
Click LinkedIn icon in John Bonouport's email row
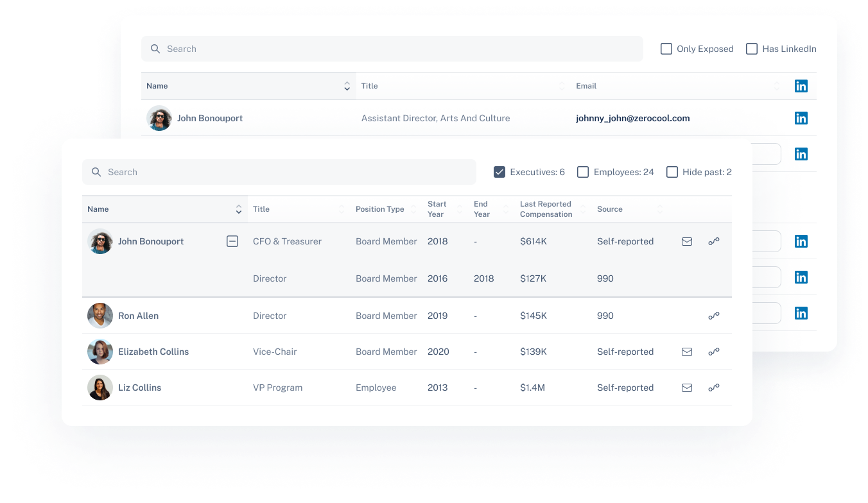coord(801,118)
